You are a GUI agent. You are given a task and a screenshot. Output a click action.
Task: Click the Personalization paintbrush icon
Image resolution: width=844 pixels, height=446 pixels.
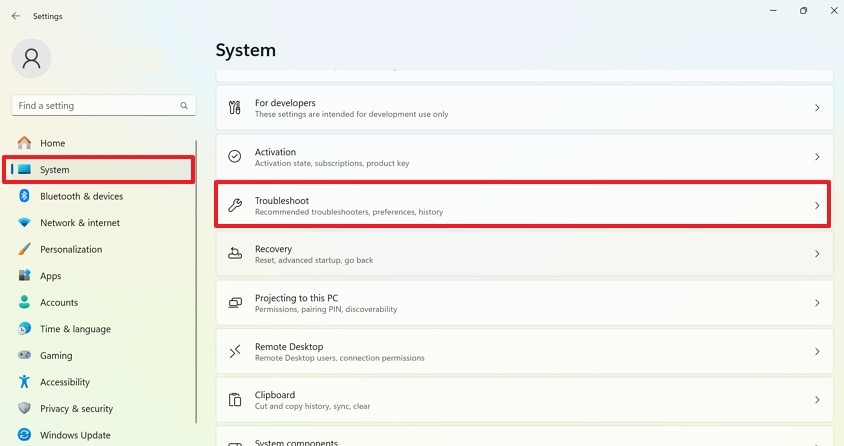click(x=24, y=249)
